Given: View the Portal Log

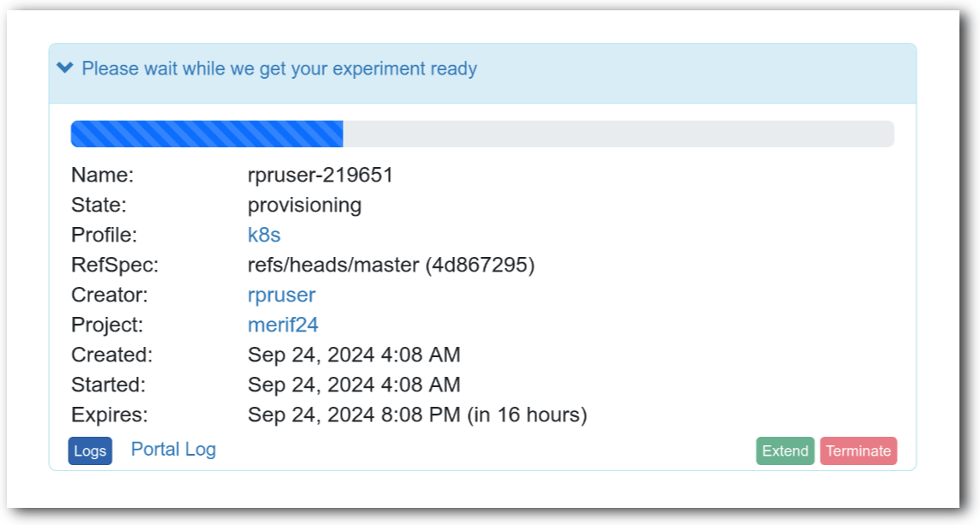Looking at the screenshot, I should tap(173, 450).
